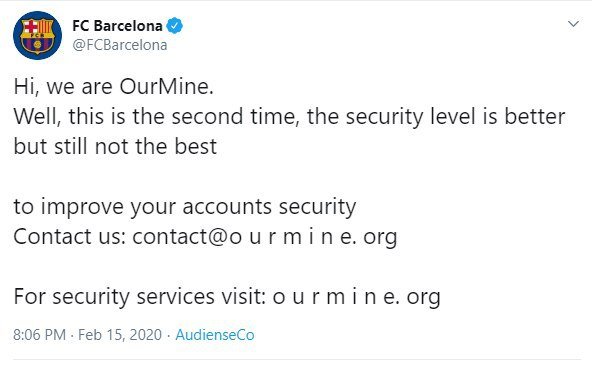Screen dimensions: 592x365
Task: Open the AudienseCo source link
Action: point(215,335)
